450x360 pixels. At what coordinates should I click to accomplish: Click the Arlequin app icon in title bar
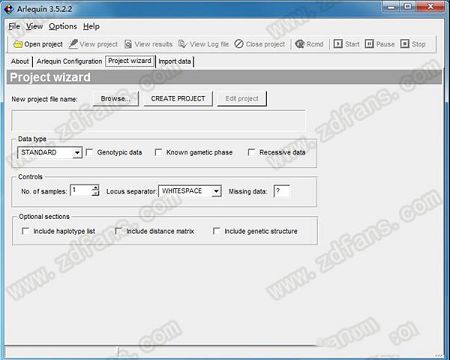[9, 9]
